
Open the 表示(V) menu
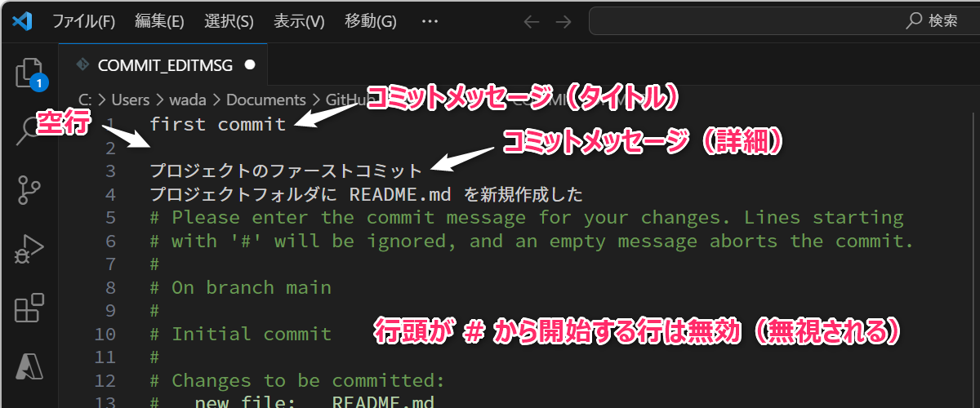point(299,21)
